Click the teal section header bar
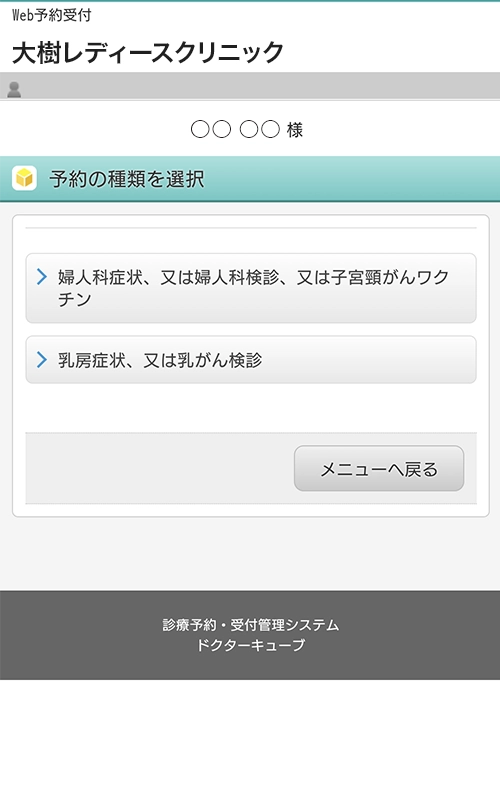The width and height of the screenshot is (500, 800). point(250,179)
